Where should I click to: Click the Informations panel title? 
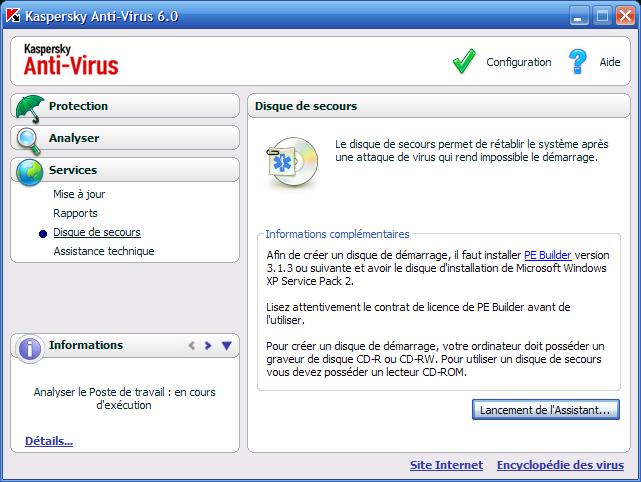(x=86, y=345)
